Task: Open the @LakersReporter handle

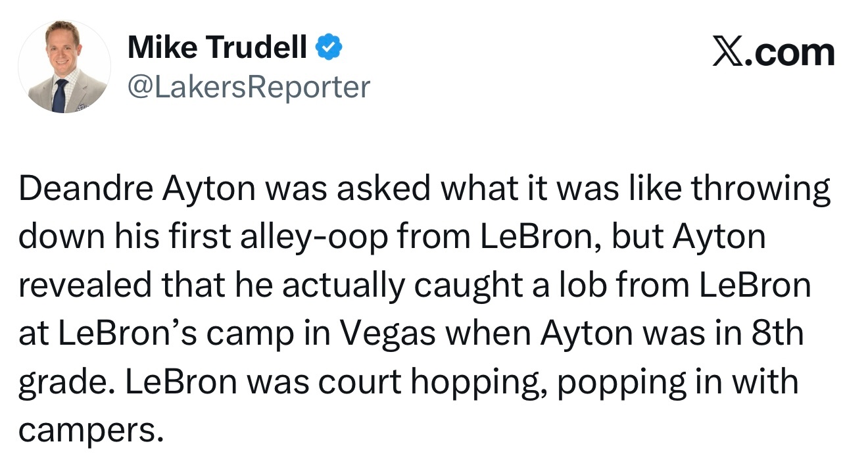Action: pos(249,86)
